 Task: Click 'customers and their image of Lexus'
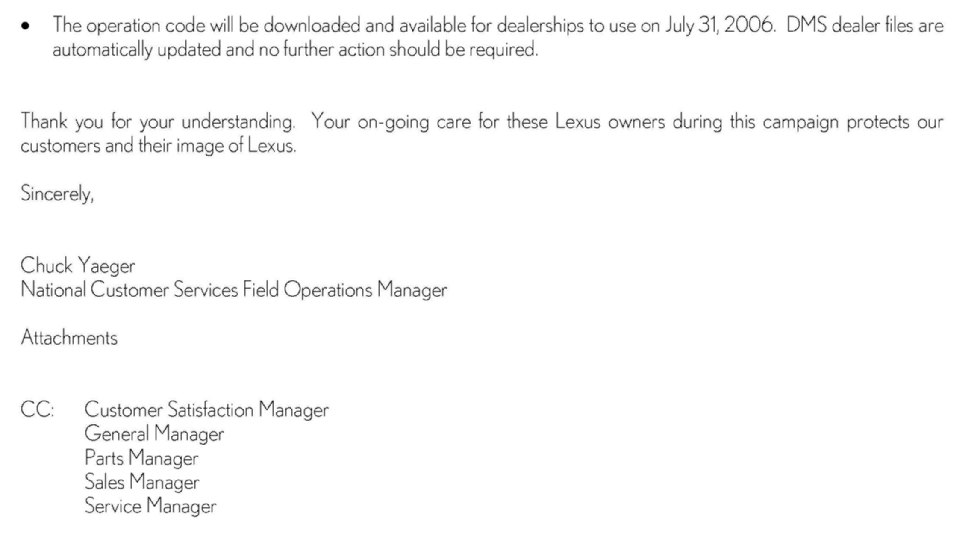(158, 146)
